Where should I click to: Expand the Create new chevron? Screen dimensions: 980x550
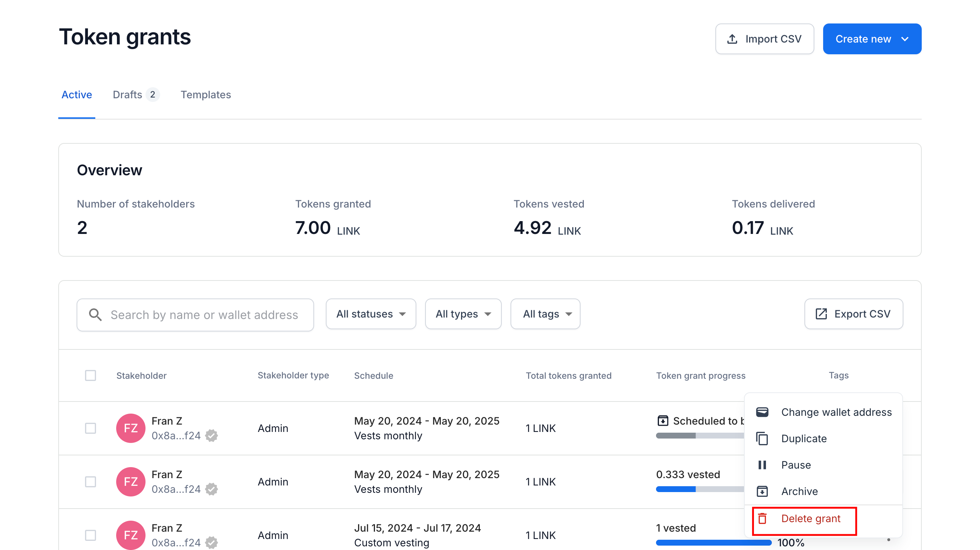[x=905, y=39]
